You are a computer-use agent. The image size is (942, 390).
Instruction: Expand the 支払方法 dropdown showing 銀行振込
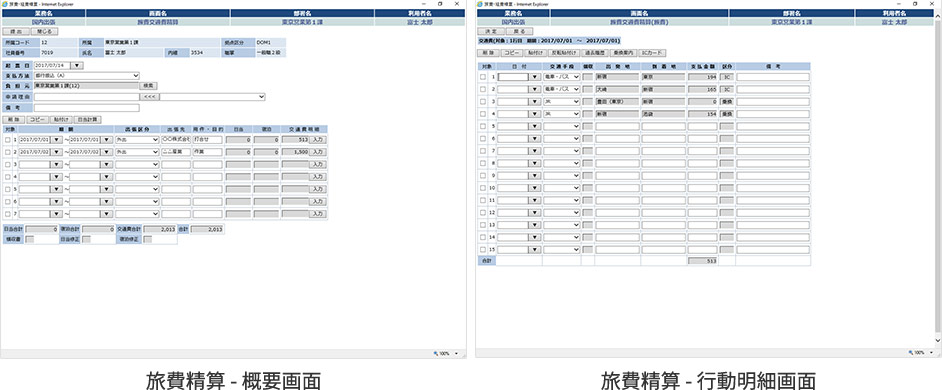coord(87,76)
